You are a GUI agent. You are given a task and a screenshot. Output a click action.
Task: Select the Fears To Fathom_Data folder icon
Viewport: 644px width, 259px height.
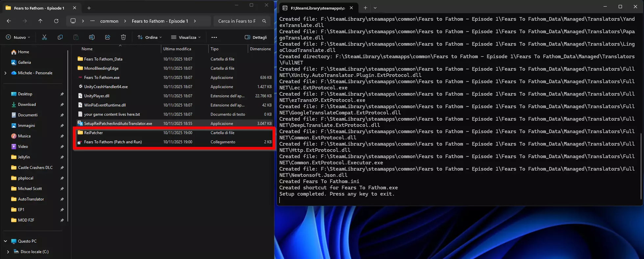(80, 59)
